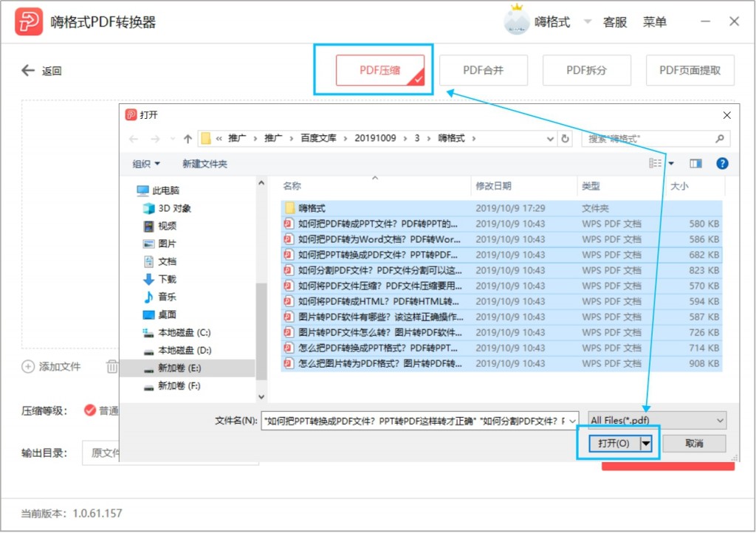Select file 如何把PDF转为Word文档

tap(501, 239)
